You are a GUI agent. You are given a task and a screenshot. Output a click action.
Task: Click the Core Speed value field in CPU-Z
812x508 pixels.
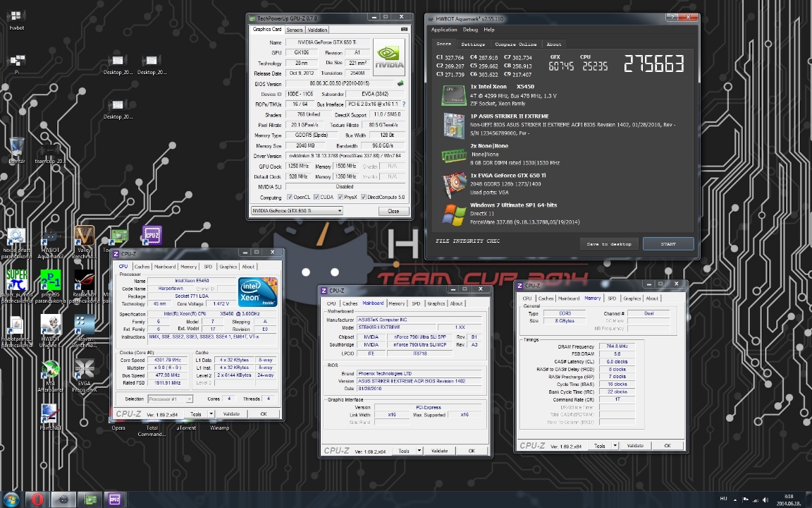coord(167,360)
